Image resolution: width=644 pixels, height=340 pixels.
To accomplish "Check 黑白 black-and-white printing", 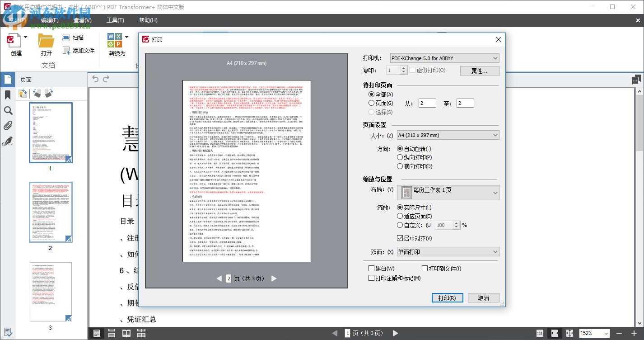I will 372,268.
